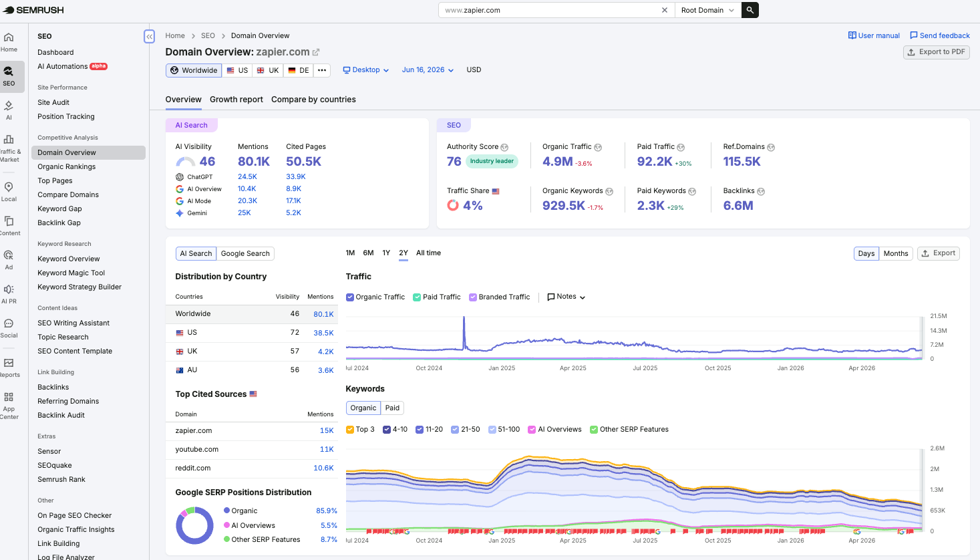Select the Paid keywords tab
The width and height of the screenshot is (980, 560).
pyautogui.click(x=392, y=408)
